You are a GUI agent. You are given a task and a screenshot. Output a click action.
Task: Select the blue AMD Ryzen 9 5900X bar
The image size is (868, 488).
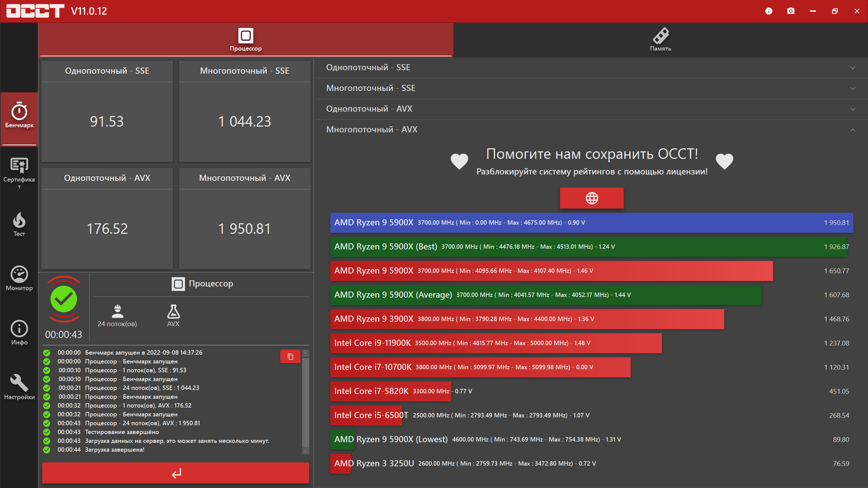click(x=591, y=223)
